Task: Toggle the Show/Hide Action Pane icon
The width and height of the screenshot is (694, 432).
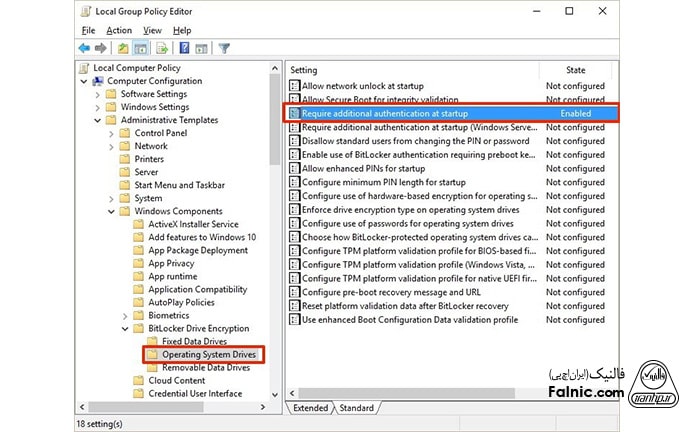Action: click(x=201, y=47)
